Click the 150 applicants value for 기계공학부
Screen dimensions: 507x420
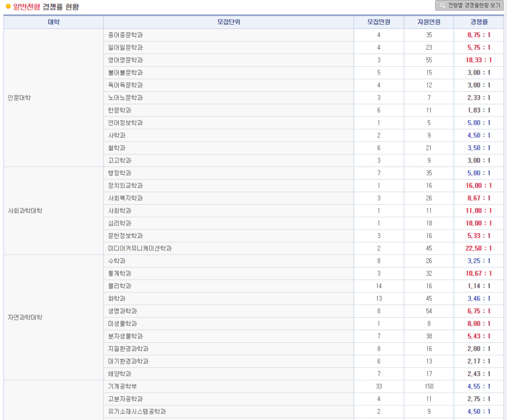429,386
